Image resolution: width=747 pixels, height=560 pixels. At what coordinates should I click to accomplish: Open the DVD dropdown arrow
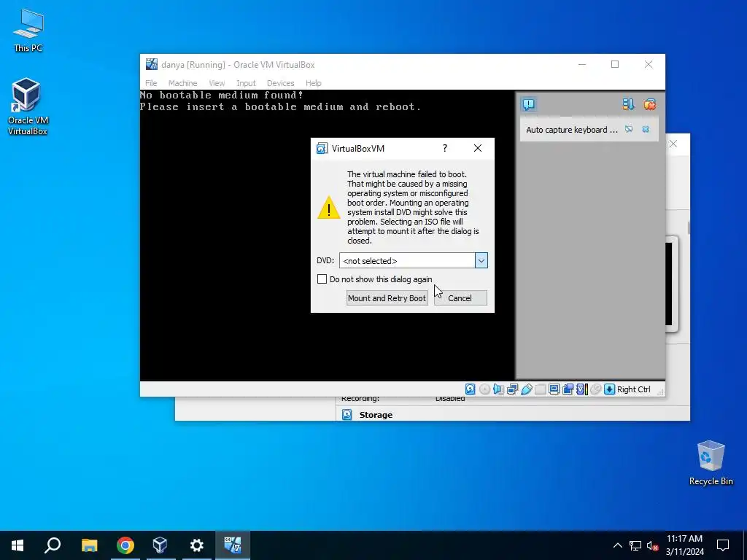[481, 260]
